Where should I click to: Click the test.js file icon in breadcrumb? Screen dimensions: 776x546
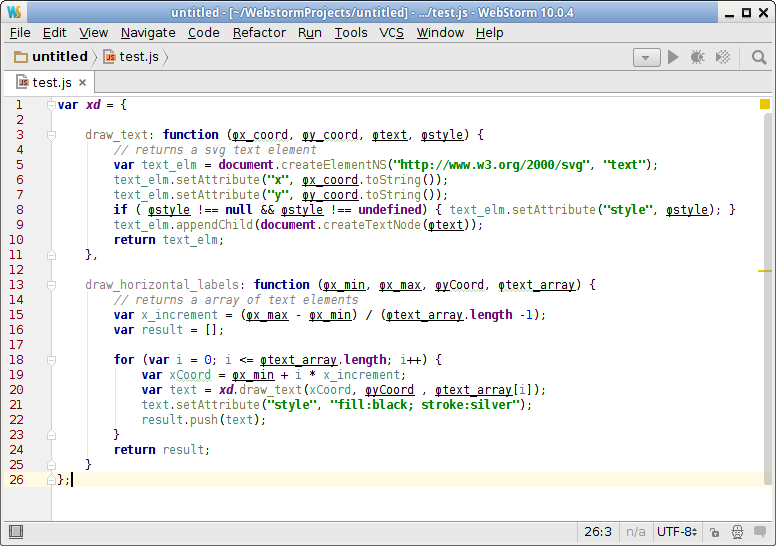[110, 57]
